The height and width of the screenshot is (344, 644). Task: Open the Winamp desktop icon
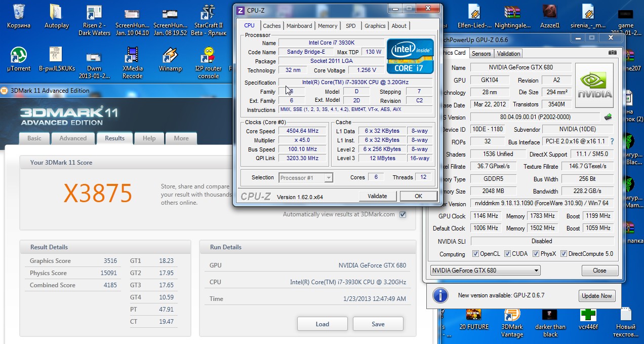[170, 55]
